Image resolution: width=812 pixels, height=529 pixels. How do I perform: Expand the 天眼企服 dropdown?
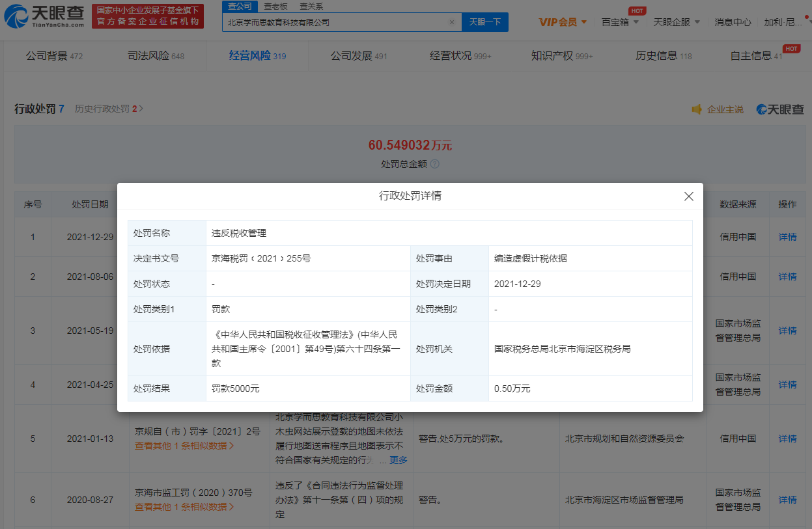677,22
